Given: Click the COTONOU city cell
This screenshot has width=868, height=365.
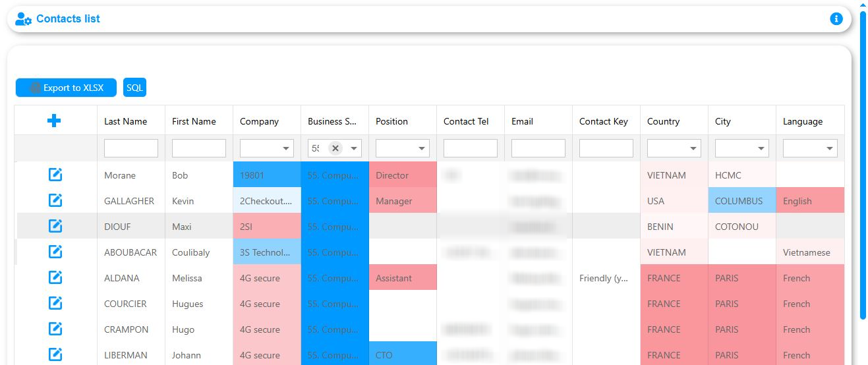Looking at the screenshot, I should point(742,227).
